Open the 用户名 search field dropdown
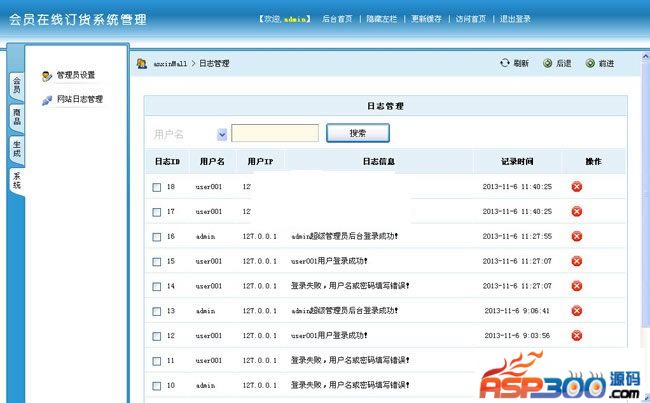 [221, 134]
